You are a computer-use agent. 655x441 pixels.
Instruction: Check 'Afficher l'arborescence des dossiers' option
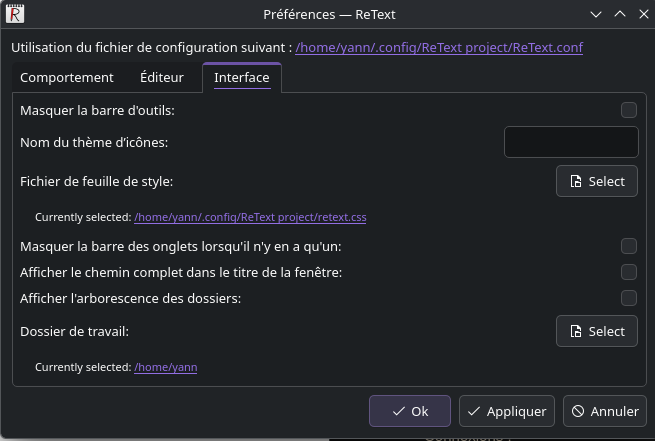[x=628, y=298]
